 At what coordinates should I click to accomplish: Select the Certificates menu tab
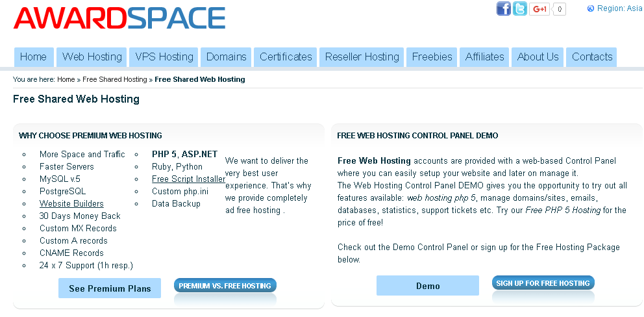286,57
